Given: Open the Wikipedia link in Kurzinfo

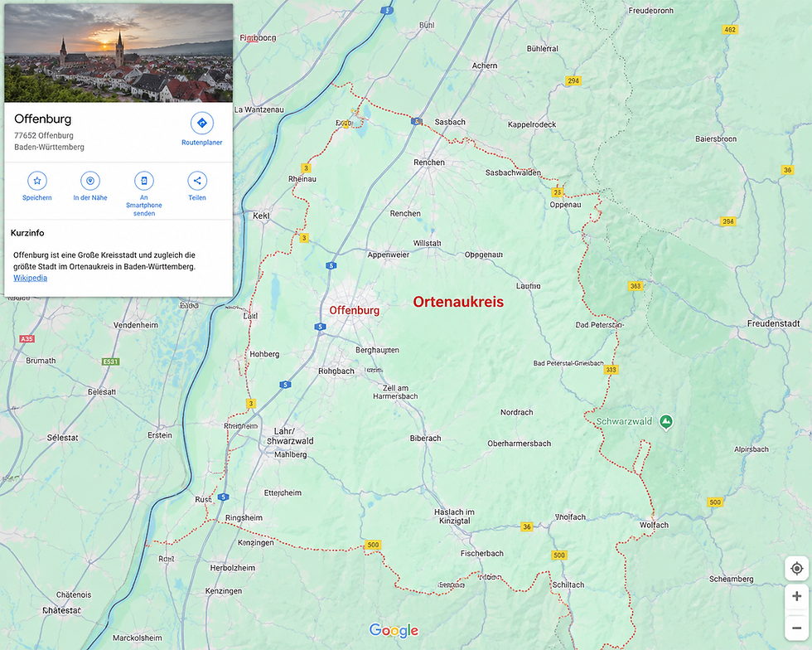Looking at the screenshot, I should [30, 278].
